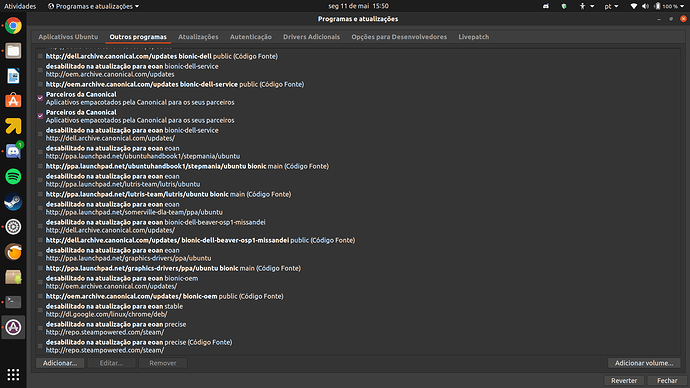
Task: Open Discord from the dock
Action: coord(13,152)
